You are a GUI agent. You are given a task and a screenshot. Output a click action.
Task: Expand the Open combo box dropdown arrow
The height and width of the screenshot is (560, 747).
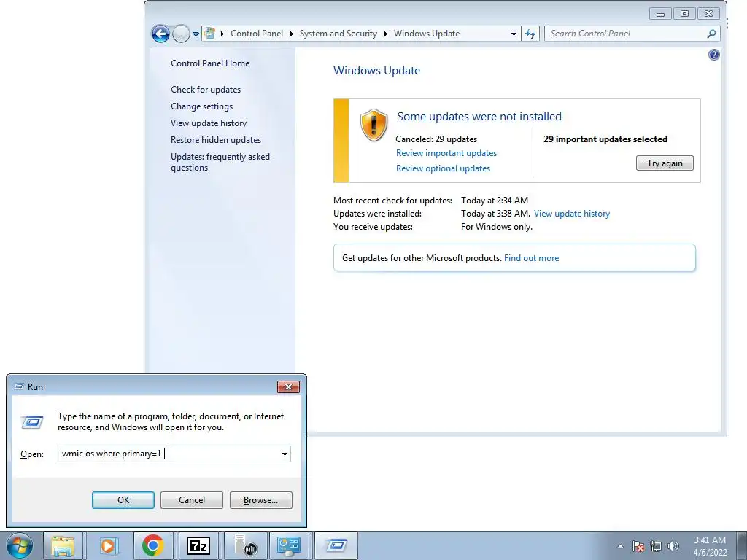[x=285, y=454]
